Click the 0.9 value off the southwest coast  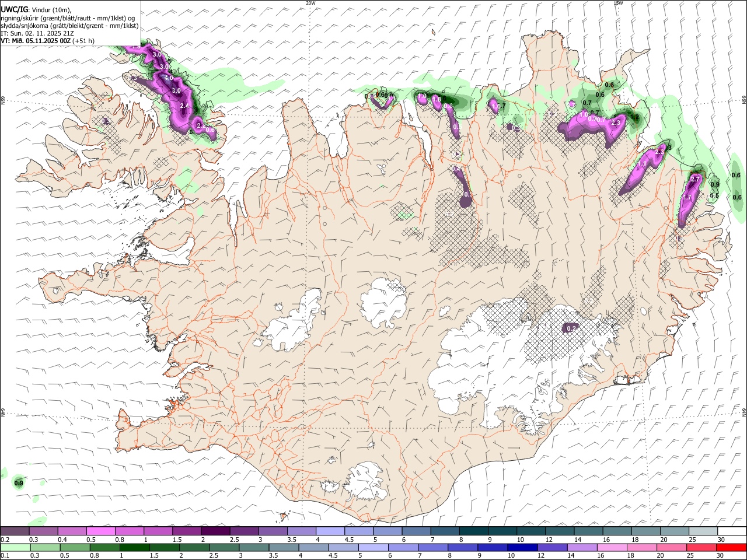tap(19, 483)
